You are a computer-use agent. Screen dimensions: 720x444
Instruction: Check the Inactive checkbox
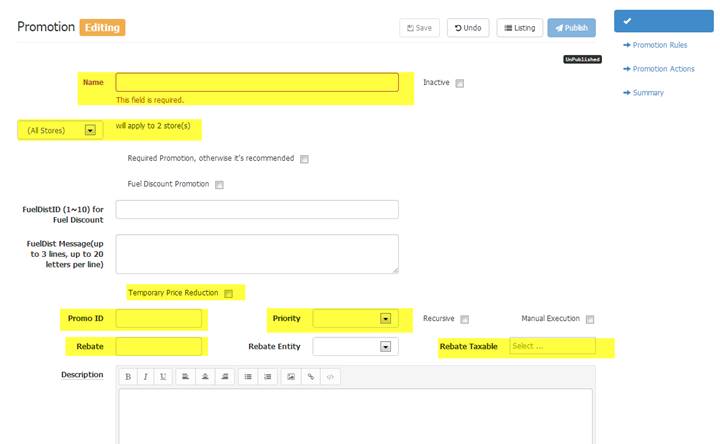(x=460, y=84)
